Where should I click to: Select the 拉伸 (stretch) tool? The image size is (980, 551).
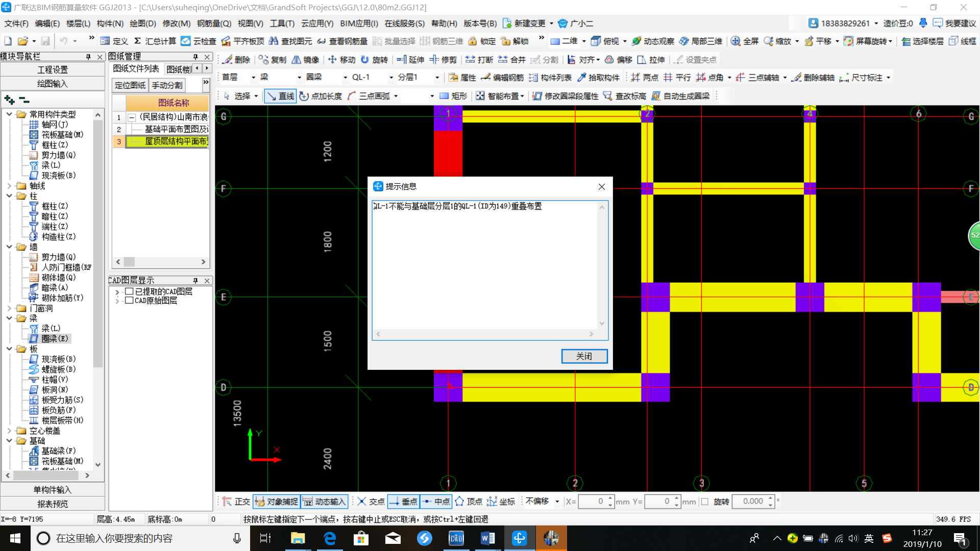pyautogui.click(x=651, y=60)
